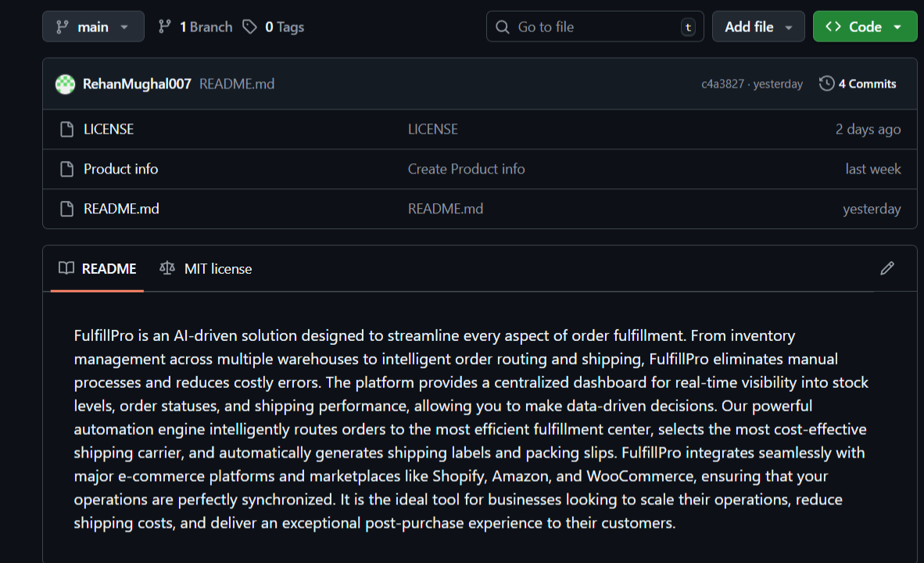Click the Go to file search field
Viewport: 924px width, 563px height.
coord(595,27)
